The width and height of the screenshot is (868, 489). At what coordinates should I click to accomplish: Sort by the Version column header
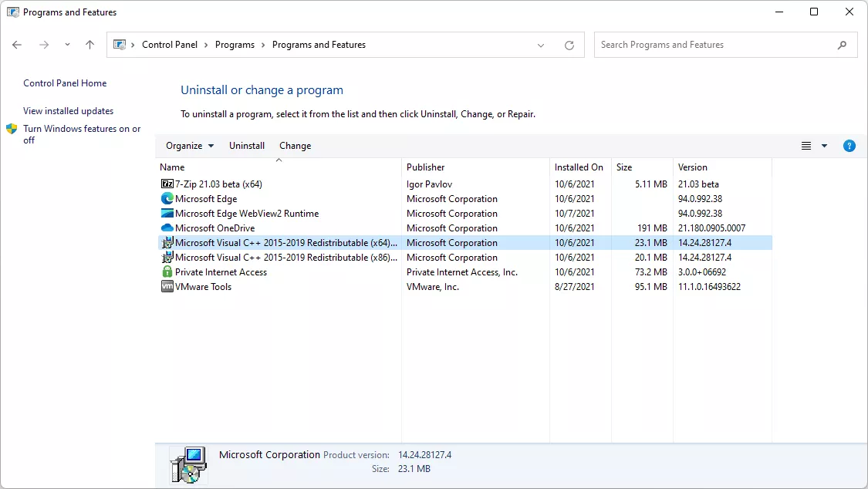pos(722,167)
